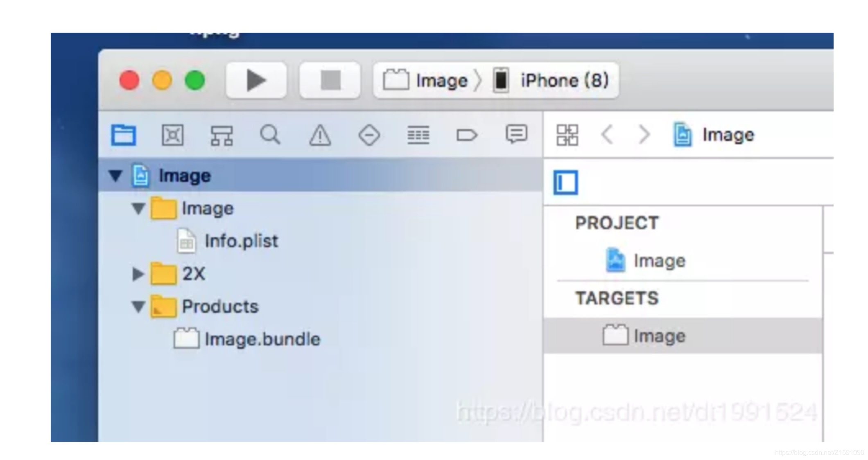
Task: Open the Test navigator diamond icon
Action: (369, 135)
